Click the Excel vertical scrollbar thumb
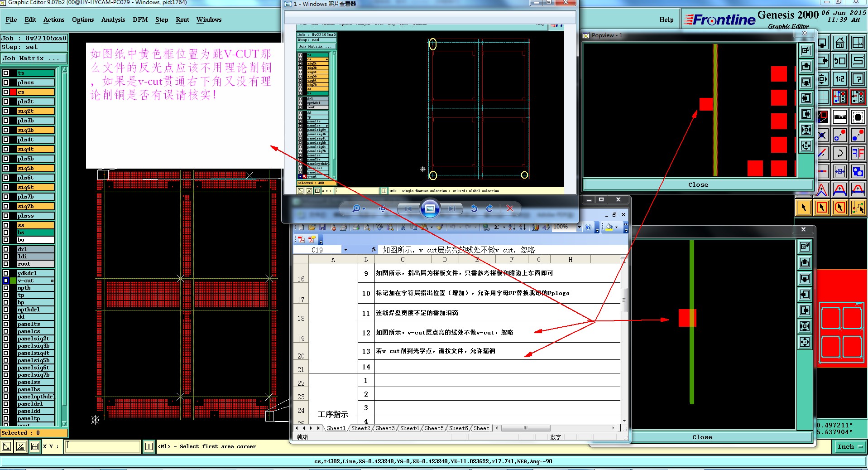The image size is (868, 470). (624, 300)
